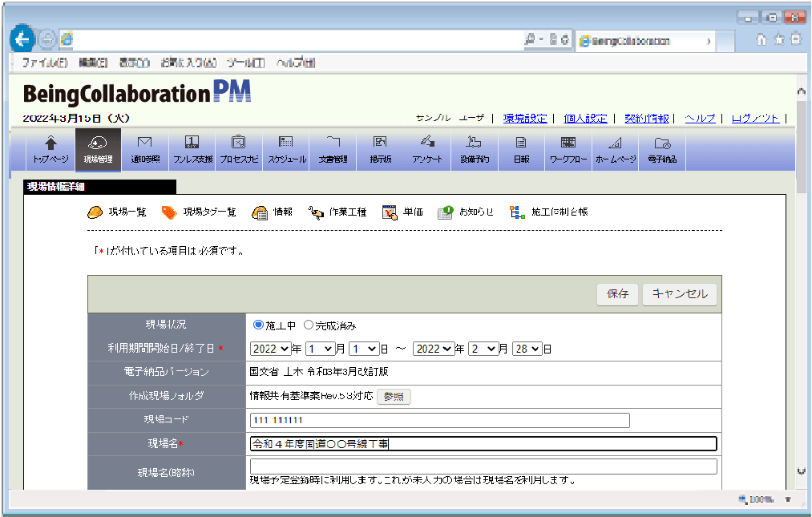Image resolution: width=812 pixels, height=517 pixels.
Task: Click the address bar refresh icon
Action: (x=564, y=39)
